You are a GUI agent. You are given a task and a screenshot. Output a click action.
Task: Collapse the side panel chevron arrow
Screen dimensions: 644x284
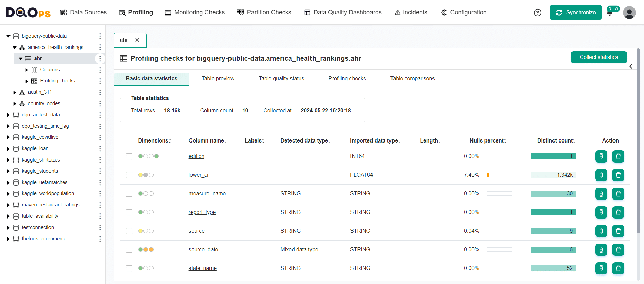631,67
